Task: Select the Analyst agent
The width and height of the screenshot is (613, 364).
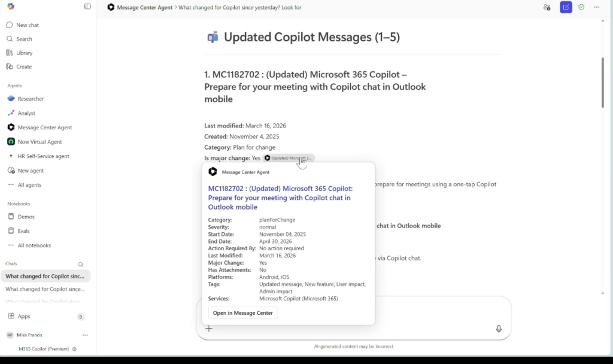Action: pos(26,113)
